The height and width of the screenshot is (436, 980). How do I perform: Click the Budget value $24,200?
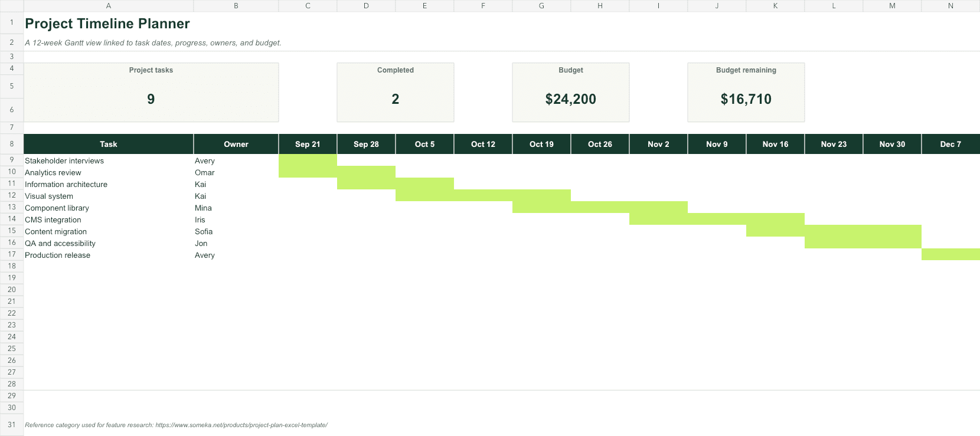click(x=571, y=99)
